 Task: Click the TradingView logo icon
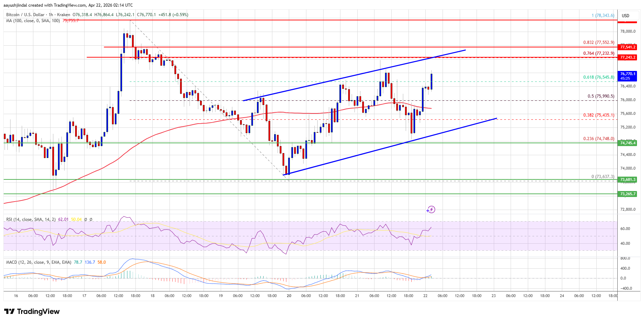click(x=9, y=311)
